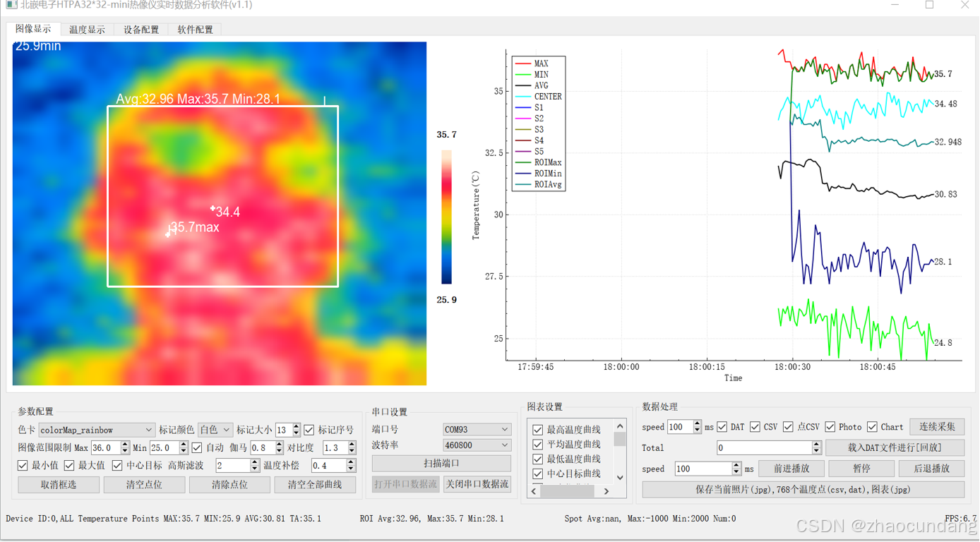Toggle the Chart checkbox
This screenshot has height=542, width=980.
tap(873, 427)
